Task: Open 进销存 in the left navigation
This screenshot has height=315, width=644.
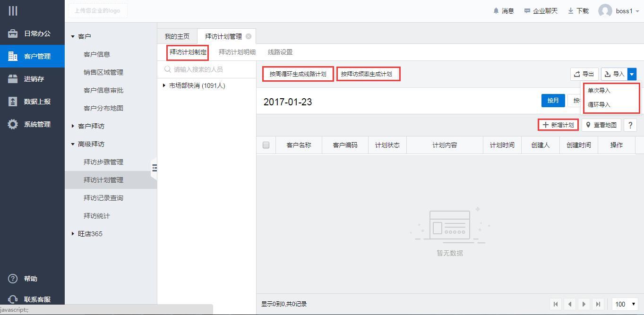Action: (x=33, y=79)
